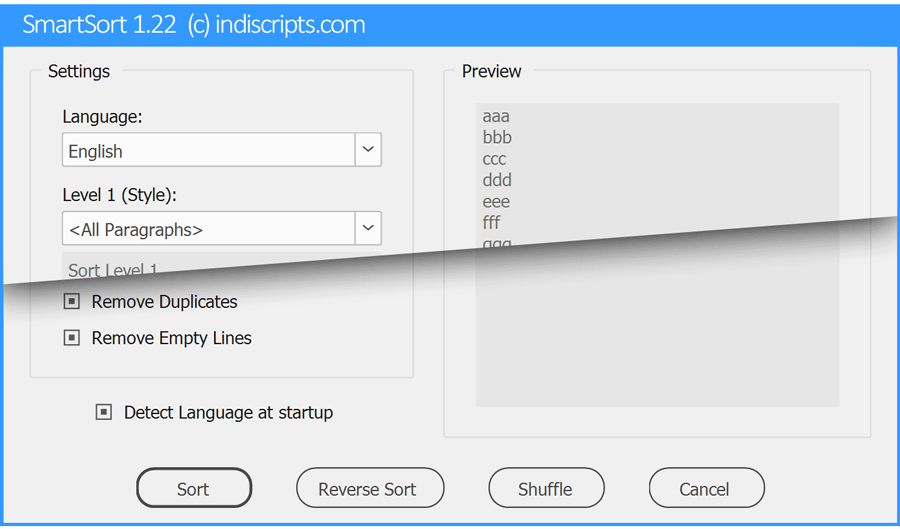Pick the 'eee' line in Preview

pos(496,201)
